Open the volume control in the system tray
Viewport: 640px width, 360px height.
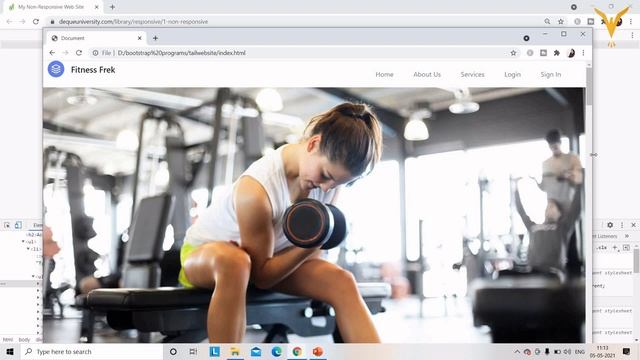pyautogui.click(x=567, y=351)
